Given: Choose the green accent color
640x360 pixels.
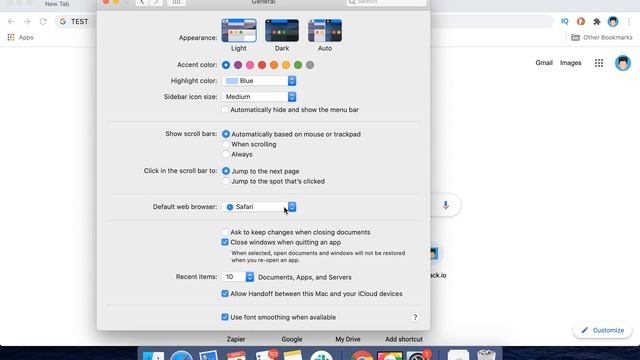Looking at the screenshot, I should click(x=298, y=65).
